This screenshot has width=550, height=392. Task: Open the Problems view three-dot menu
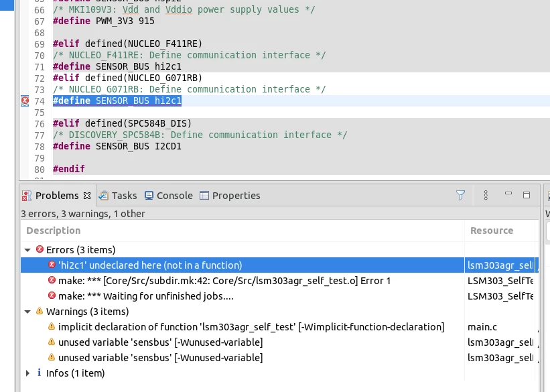click(x=486, y=195)
